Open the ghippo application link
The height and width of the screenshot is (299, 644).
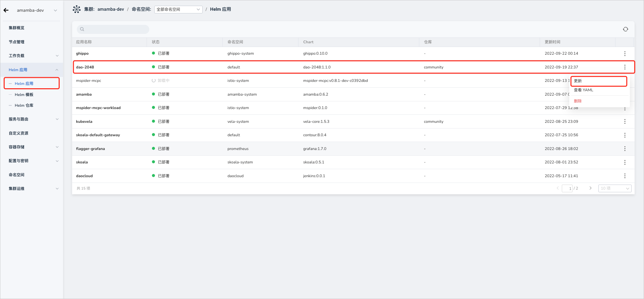click(x=82, y=53)
